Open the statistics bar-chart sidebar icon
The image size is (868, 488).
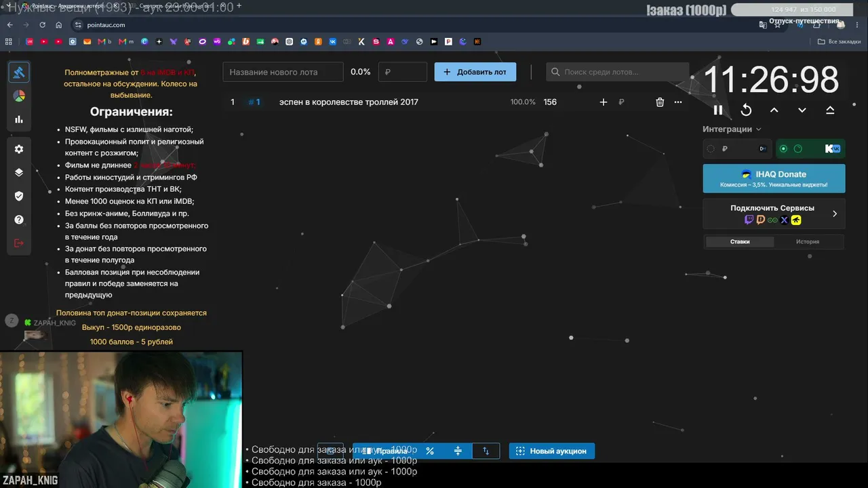coord(19,119)
